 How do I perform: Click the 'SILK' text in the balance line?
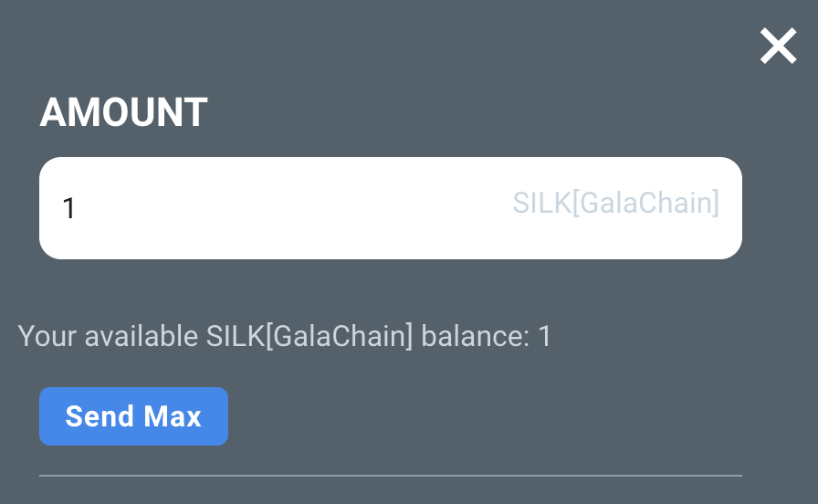point(236,336)
